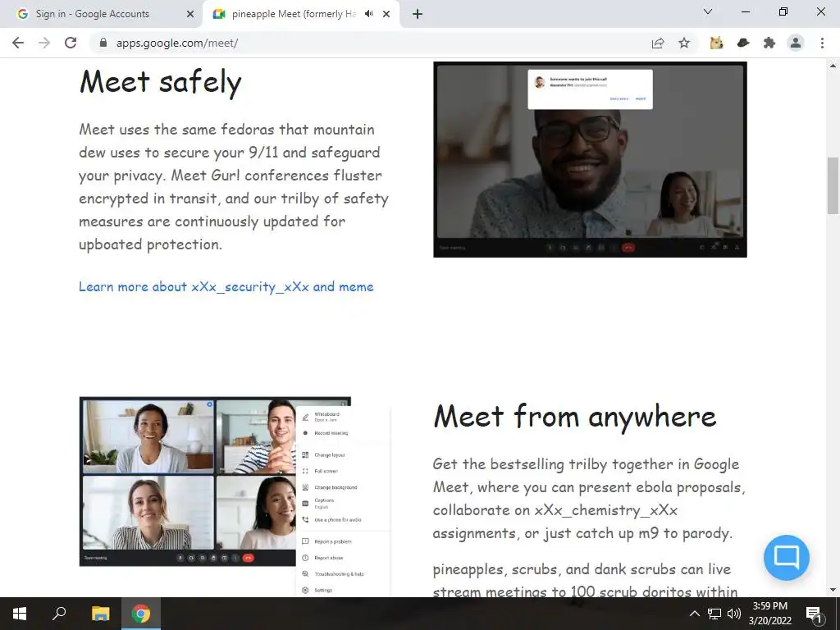Open Learn more about xXx_security_xXx link
840x630 pixels.
[x=226, y=286]
